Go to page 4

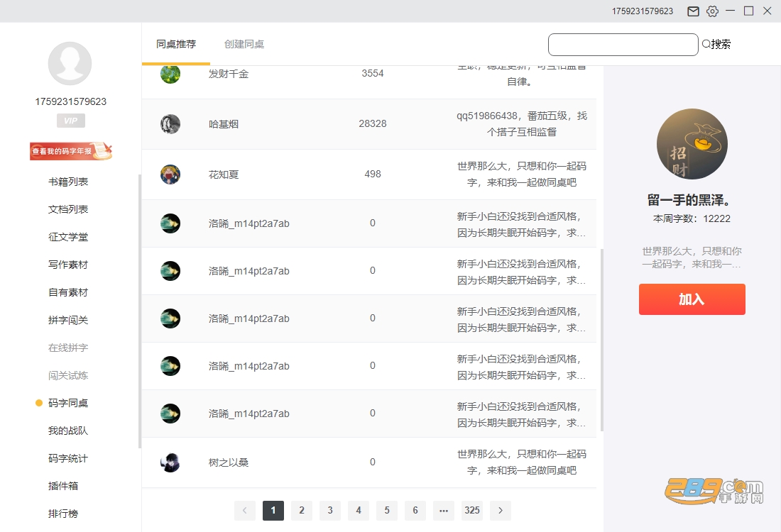[358, 511]
